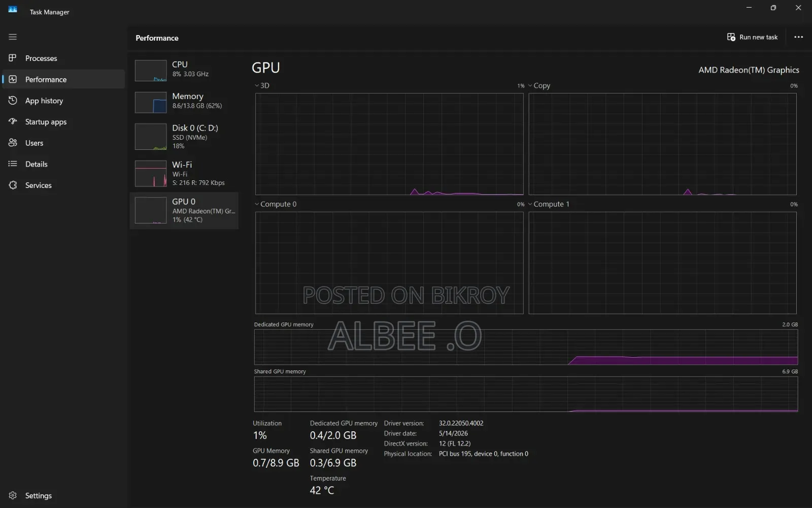Screen dimensions: 812x508
Task: Click the Processes sidebar icon
Action: click(x=13, y=58)
